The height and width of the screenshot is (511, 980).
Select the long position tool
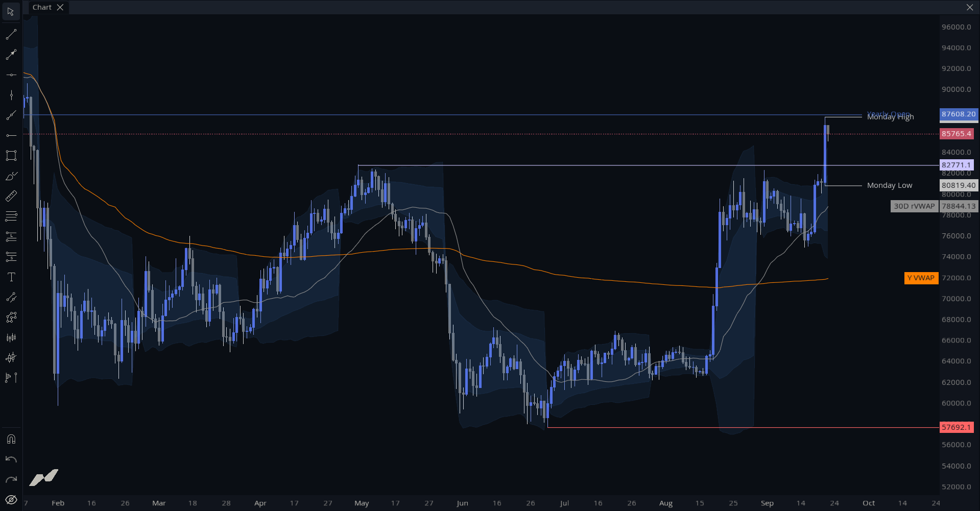click(x=11, y=236)
